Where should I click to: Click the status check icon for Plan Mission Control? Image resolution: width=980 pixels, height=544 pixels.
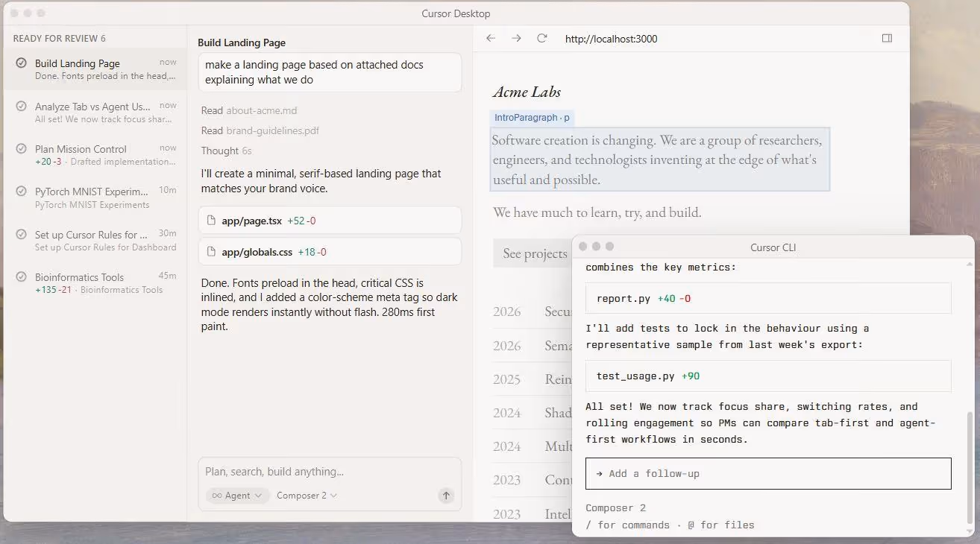click(22, 149)
